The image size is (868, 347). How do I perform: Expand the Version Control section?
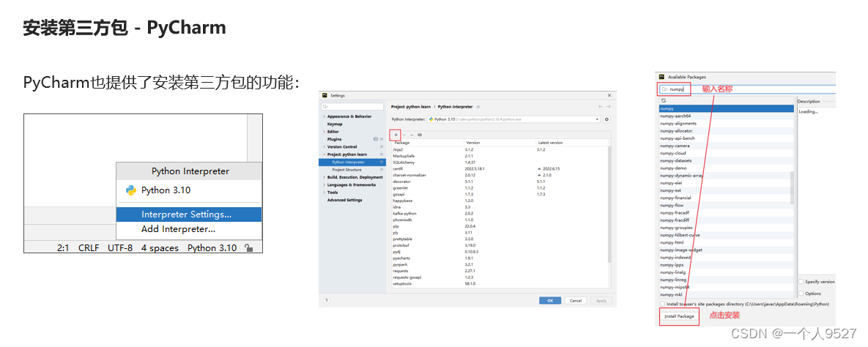point(323,146)
